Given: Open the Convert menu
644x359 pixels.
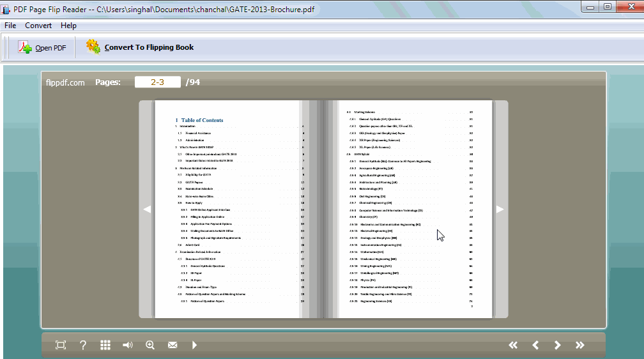Looking at the screenshot, I should [38, 26].
